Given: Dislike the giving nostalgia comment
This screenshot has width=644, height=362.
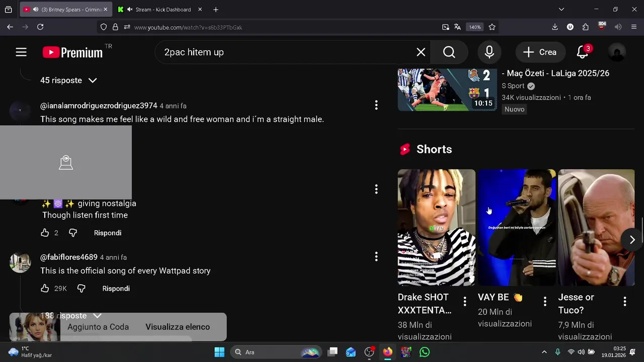Looking at the screenshot, I should 73,233.
